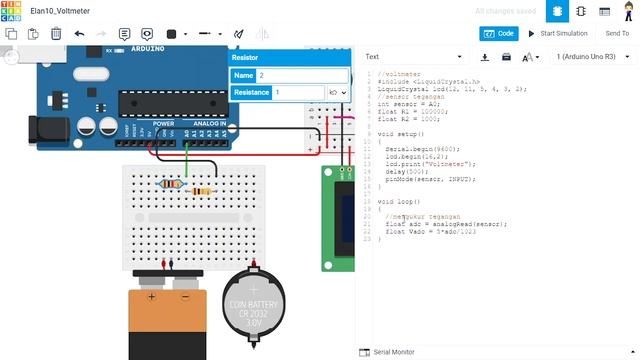Open the notes annotation tool
The image size is (640, 360).
[124, 34]
